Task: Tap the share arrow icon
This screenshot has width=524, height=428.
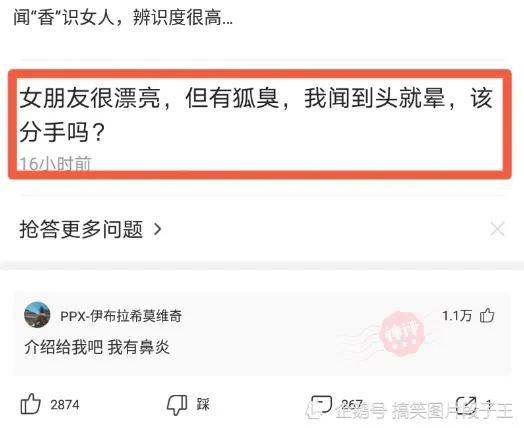Action: pyautogui.click(x=466, y=405)
